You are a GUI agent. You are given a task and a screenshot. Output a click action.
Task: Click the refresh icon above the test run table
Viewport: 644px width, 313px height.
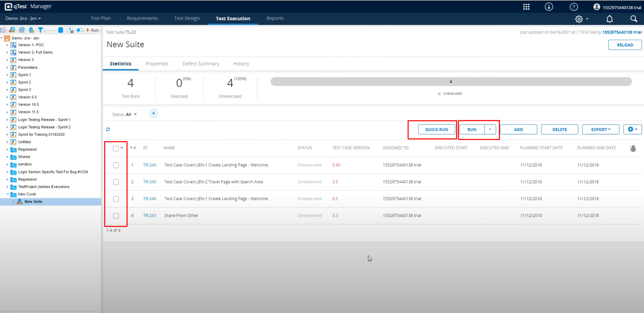pos(108,129)
